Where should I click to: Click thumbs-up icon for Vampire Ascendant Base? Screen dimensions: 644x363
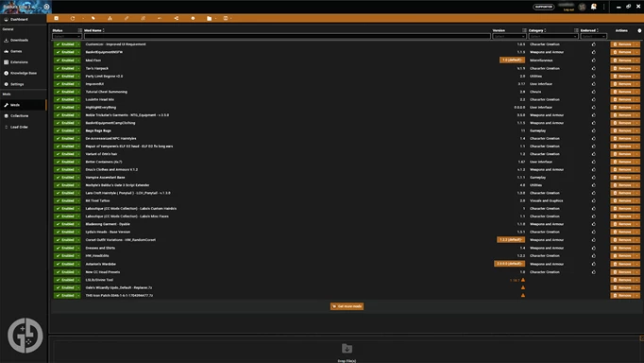[594, 177]
